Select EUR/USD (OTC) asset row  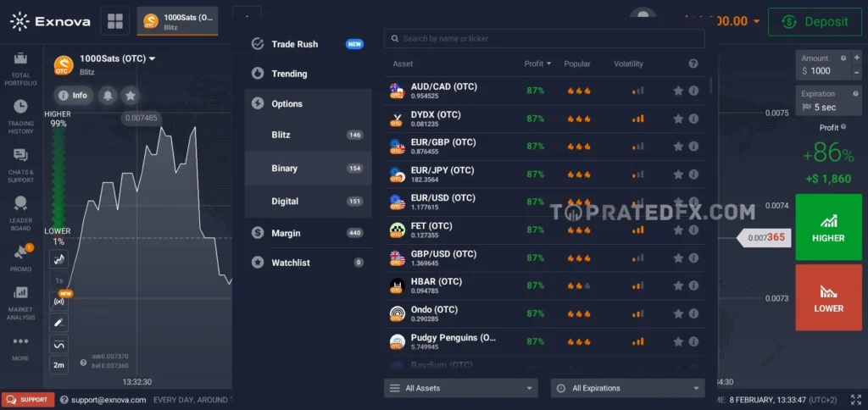[x=544, y=202]
